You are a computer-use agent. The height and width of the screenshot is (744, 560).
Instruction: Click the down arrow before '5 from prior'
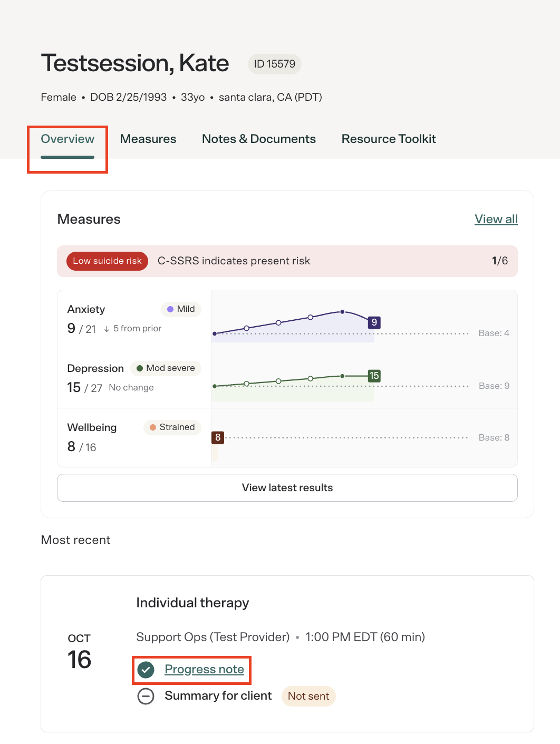tap(107, 329)
